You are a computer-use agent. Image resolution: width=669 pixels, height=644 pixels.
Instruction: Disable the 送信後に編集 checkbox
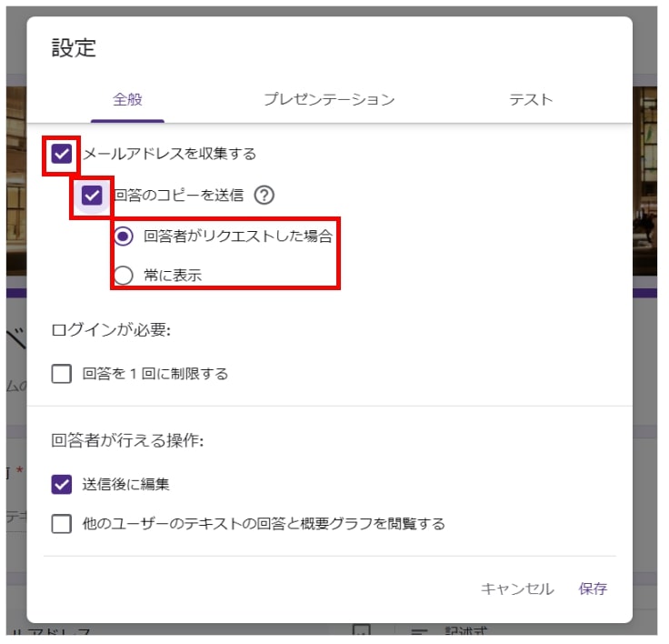62,485
